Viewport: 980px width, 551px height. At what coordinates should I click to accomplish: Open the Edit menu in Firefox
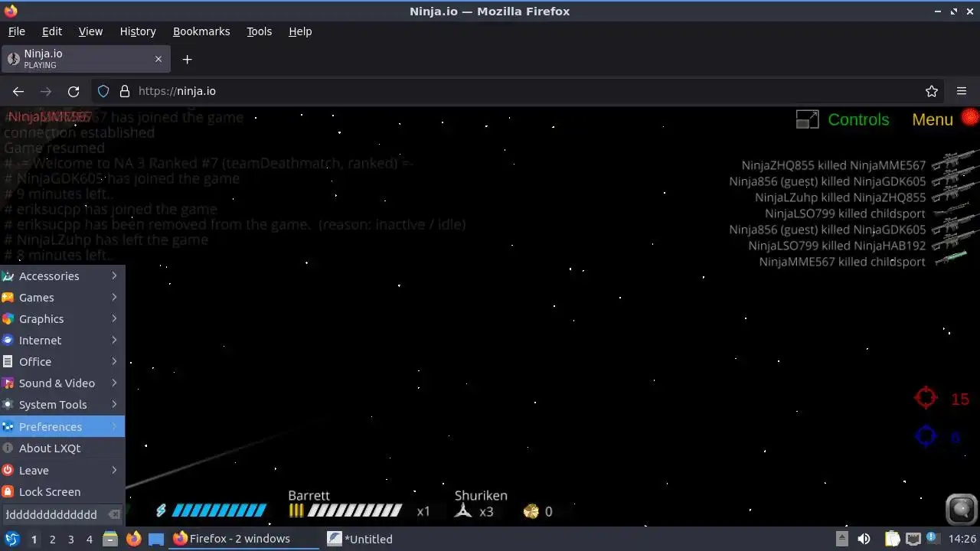coord(52,31)
